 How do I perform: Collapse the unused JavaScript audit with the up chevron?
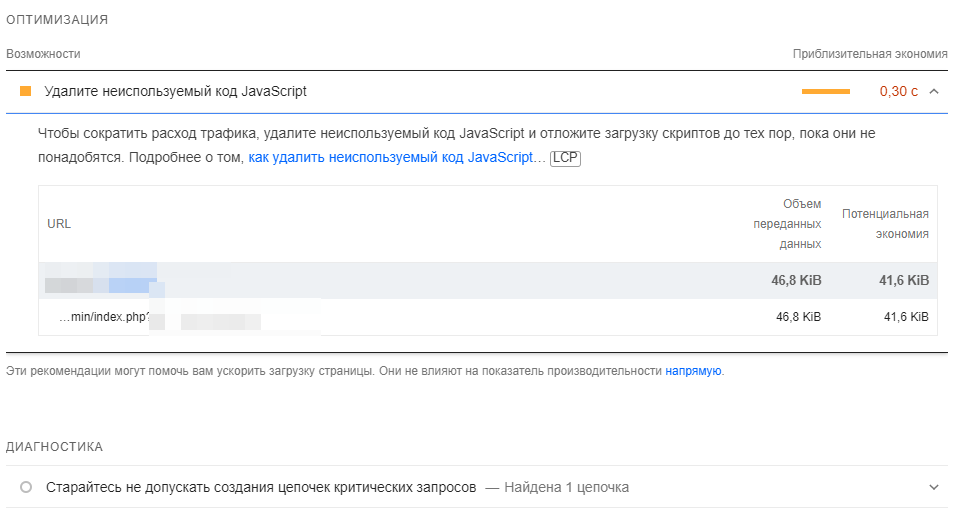[x=933, y=91]
